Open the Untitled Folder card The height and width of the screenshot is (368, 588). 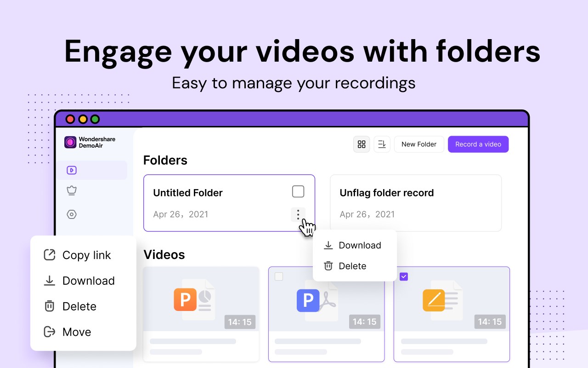pyautogui.click(x=229, y=203)
